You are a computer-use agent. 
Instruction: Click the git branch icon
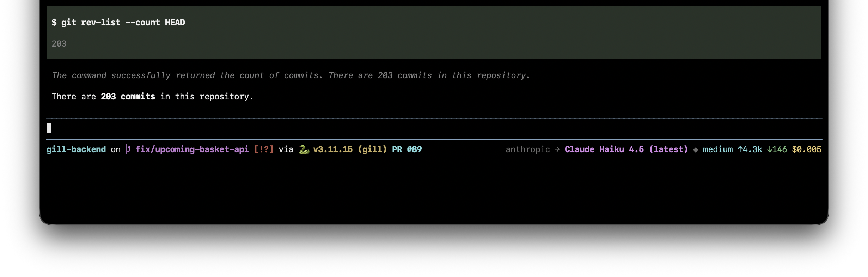pyautogui.click(x=128, y=149)
